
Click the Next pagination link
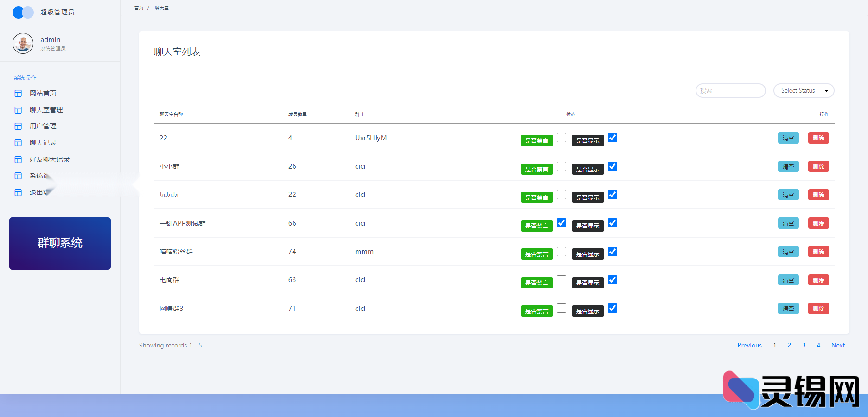click(x=838, y=345)
